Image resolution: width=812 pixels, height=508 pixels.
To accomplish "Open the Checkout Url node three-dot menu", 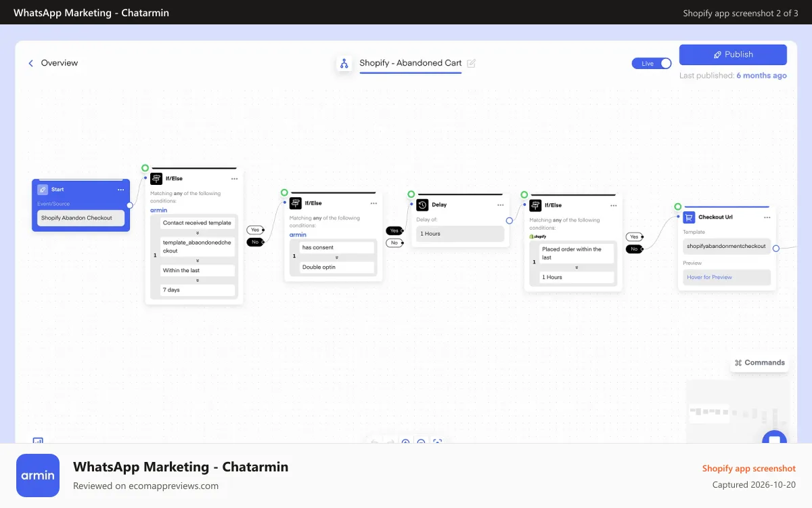I will (x=767, y=217).
